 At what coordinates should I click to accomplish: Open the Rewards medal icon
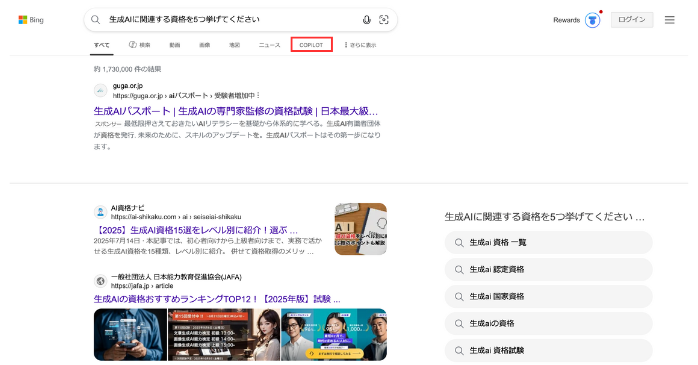592,20
